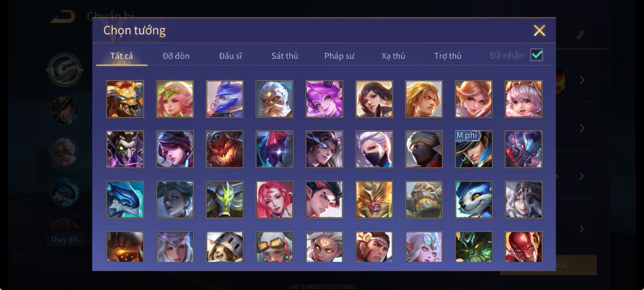
Task: Select the red demon hero portrait
Action: [x=225, y=149]
